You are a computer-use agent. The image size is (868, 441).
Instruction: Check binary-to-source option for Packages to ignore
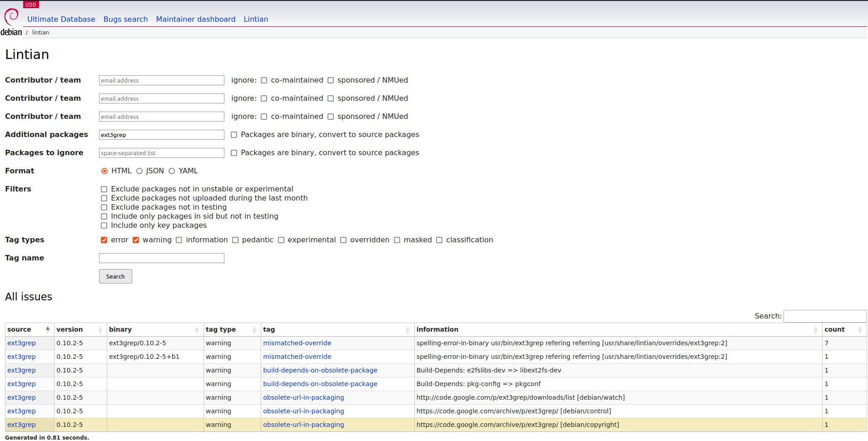234,153
